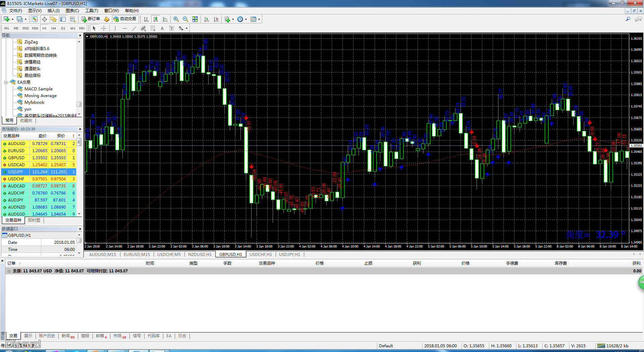Image resolution: width=644 pixels, height=352 pixels.
Task: Switch chart to bar chart mode
Action: point(146,19)
